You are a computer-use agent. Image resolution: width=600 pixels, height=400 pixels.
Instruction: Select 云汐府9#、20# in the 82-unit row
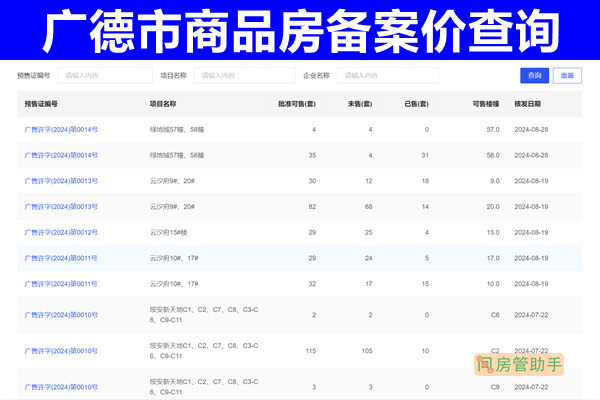coord(172,206)
